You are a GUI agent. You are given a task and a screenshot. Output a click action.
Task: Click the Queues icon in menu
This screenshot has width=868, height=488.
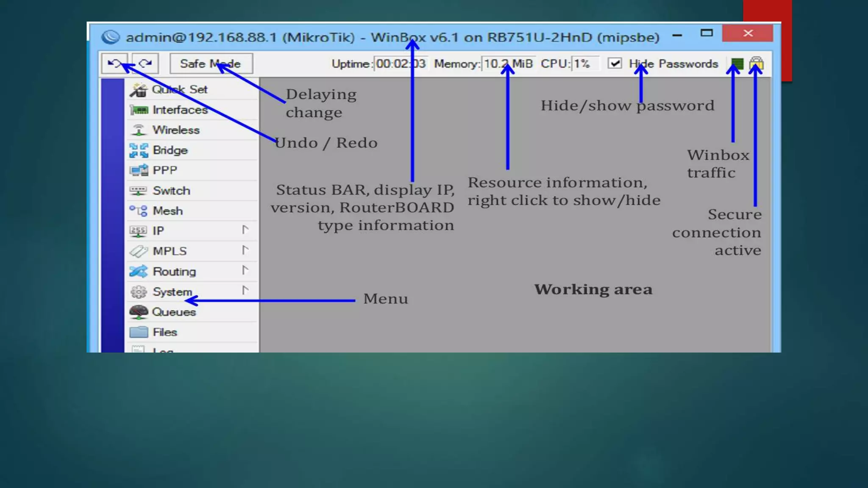(139, 312)
